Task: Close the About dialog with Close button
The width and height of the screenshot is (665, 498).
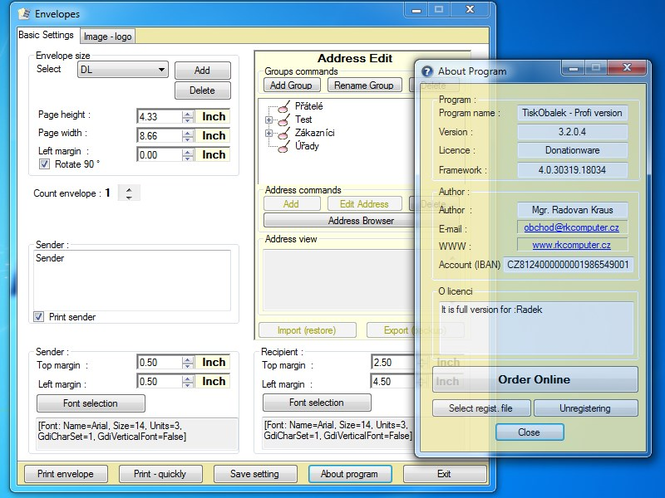Action: pos(529,432)
